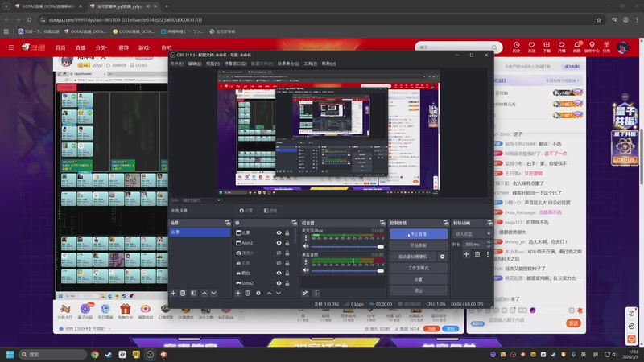Image resolution: width=644 pixels, height=362 pixels.
Task: Hide the first source in OBS list
Action: pos(279,232)
